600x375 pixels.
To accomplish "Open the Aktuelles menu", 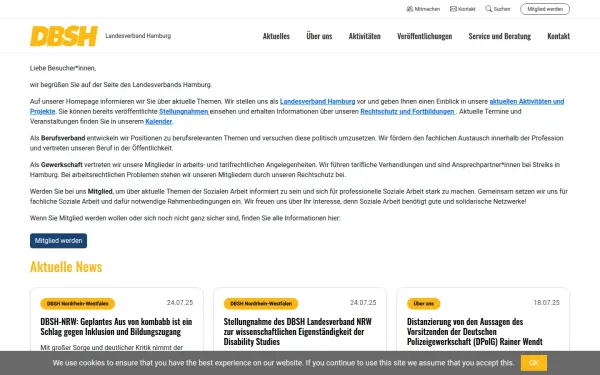I will pyautogui.click(x=276, y=36).
